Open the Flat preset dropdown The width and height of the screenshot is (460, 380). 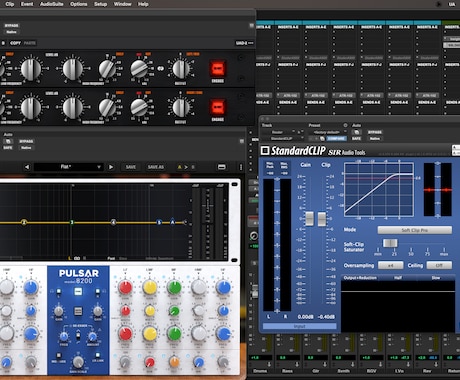[68, 167]
